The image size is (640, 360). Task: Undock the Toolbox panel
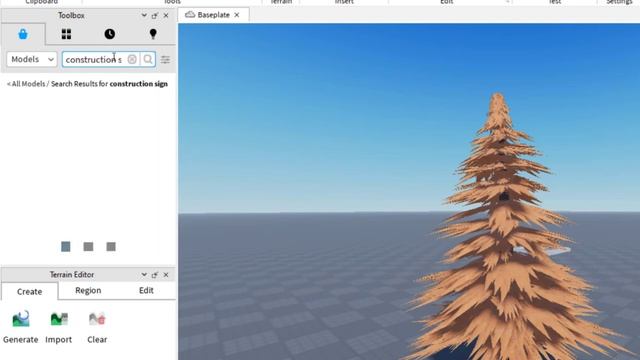(155, 16)
